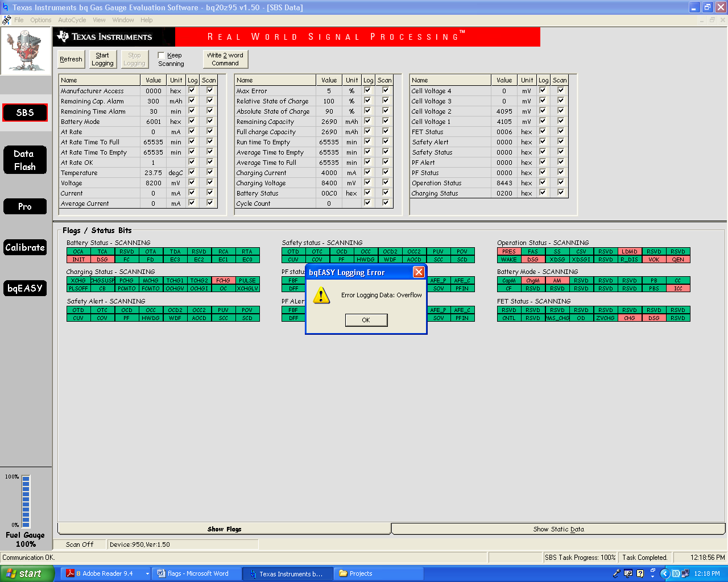Screen dimensions: 728x582
Task: Click the red ICC flag in Battery Mode
Action: [678, 288]
